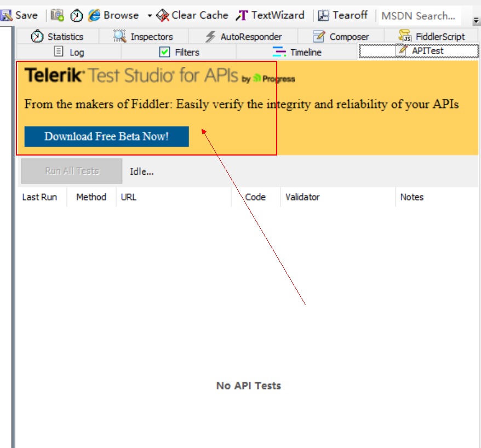This screenshot has width=481, height=448.
Task: Click the Save toolbar button
Action: click(19, 15)
